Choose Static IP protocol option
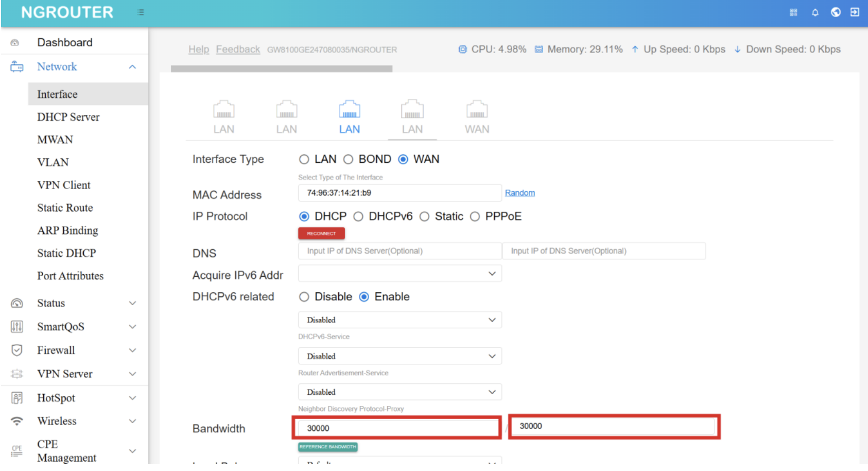Screen dimensions: 868x471 tap(425, 216)
